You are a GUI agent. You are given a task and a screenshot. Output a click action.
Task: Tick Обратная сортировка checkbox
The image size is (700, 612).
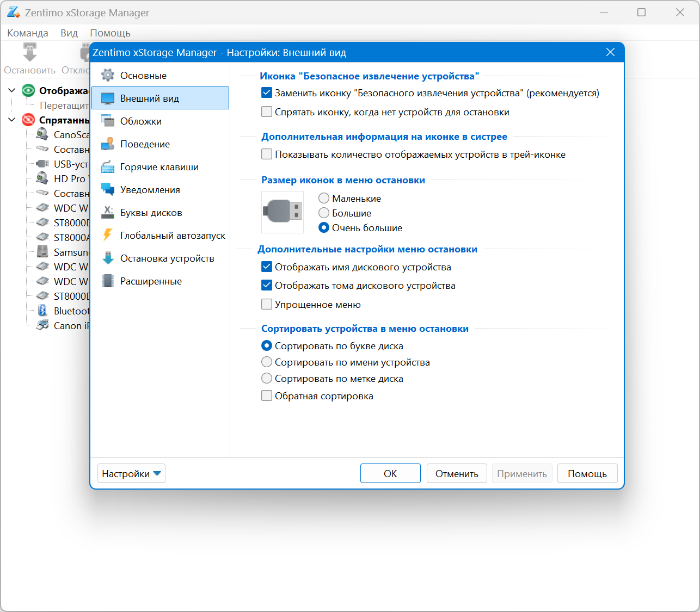tap(267, 396)
